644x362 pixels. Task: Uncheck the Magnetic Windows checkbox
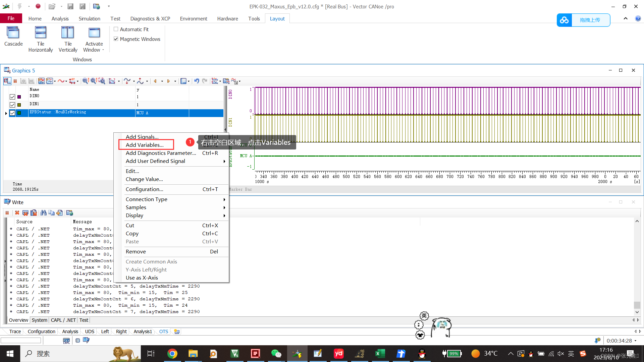tap(116, 39)
